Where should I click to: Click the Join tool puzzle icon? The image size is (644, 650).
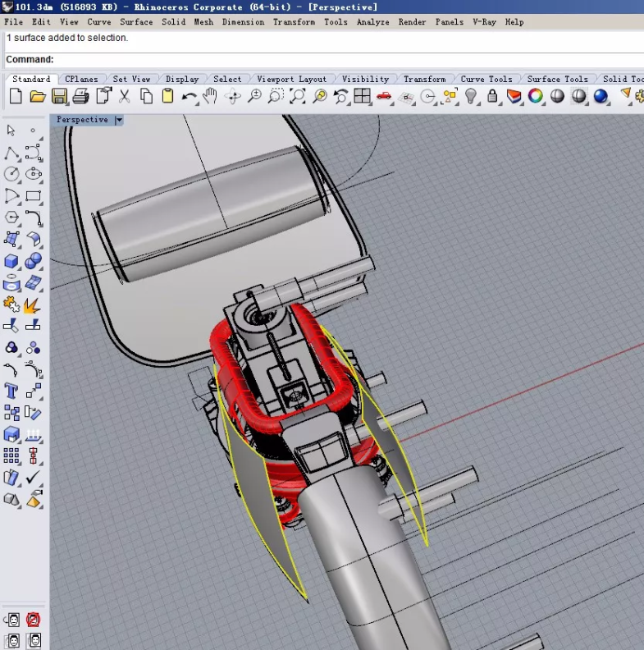click(x=11, y=305)
